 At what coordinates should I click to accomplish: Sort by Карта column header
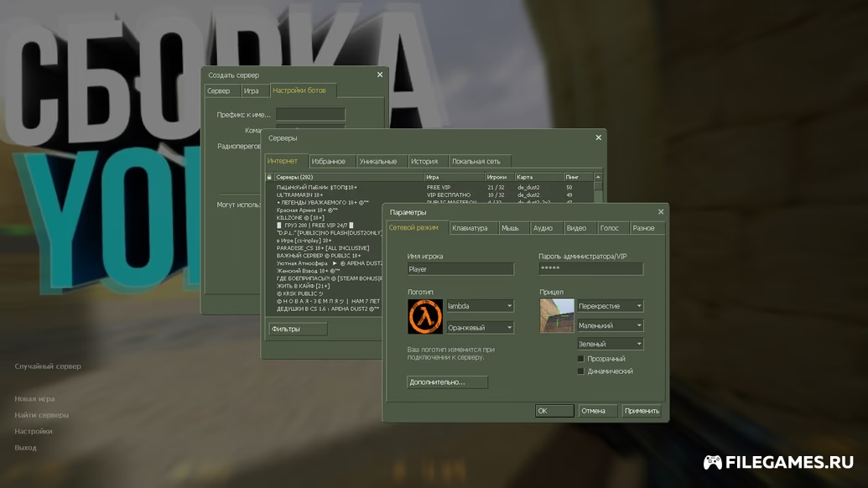click(538, 177)
